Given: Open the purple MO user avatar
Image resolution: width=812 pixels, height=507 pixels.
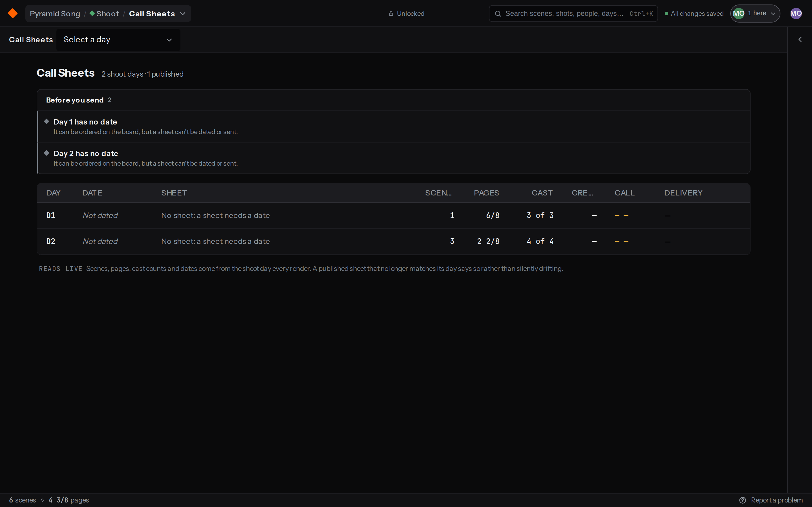Looking at the screenshot, I should [x=796, y=14].
